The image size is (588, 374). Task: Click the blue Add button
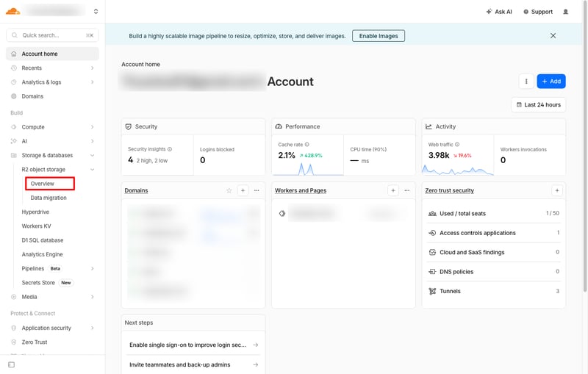(x=551, y=82)
